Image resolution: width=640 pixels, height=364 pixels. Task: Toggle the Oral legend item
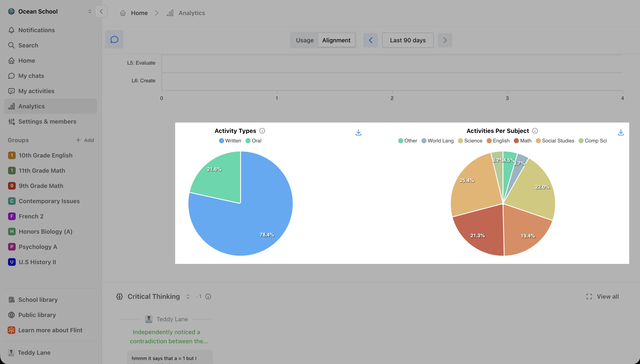pyautogui.click(x=253, y=141)
